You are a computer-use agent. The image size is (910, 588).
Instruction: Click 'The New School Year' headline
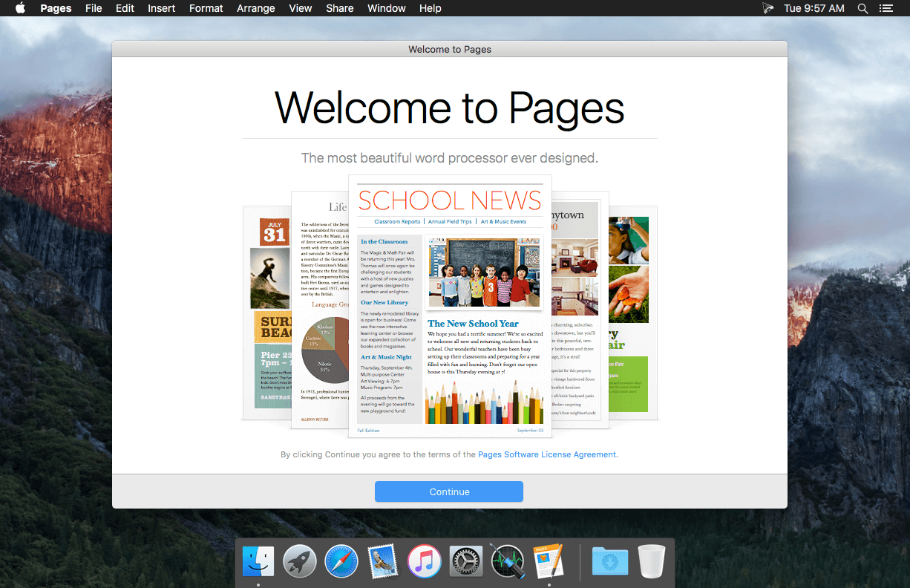coord(473,324)
